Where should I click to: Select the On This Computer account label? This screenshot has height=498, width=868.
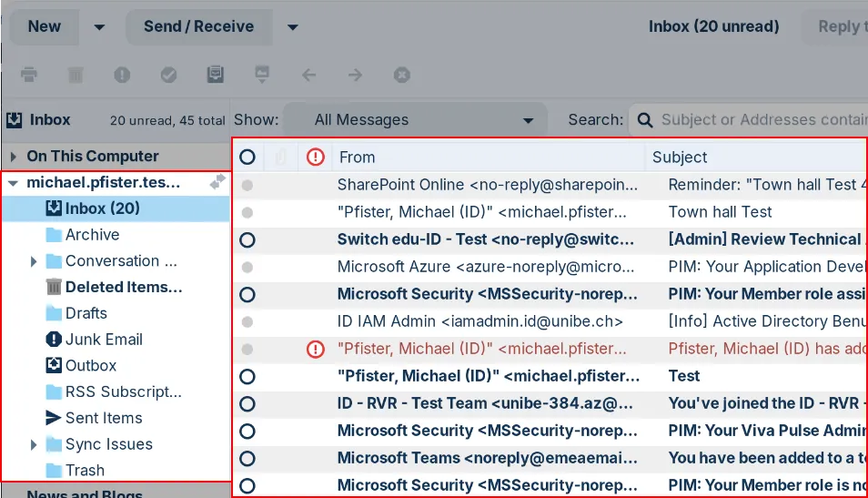93,157
